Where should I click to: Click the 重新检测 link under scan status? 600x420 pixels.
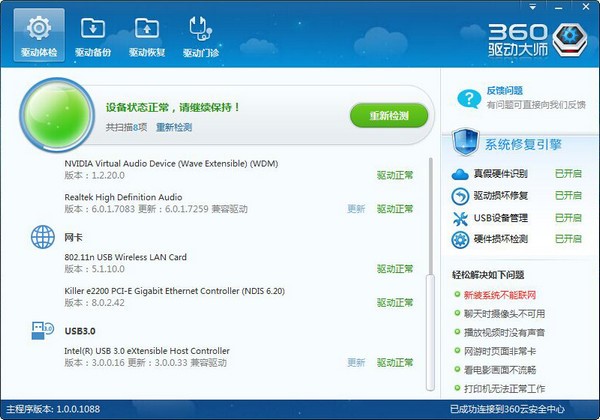coord(173,128)
